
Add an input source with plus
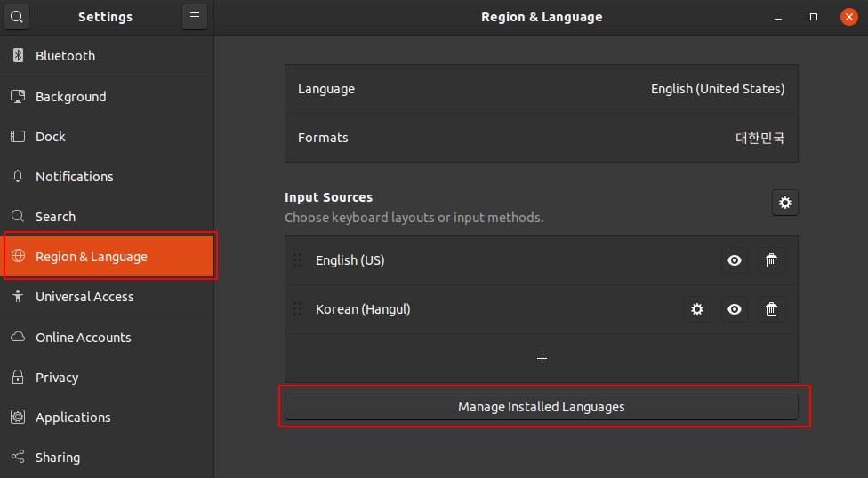(x=542, y=359)
